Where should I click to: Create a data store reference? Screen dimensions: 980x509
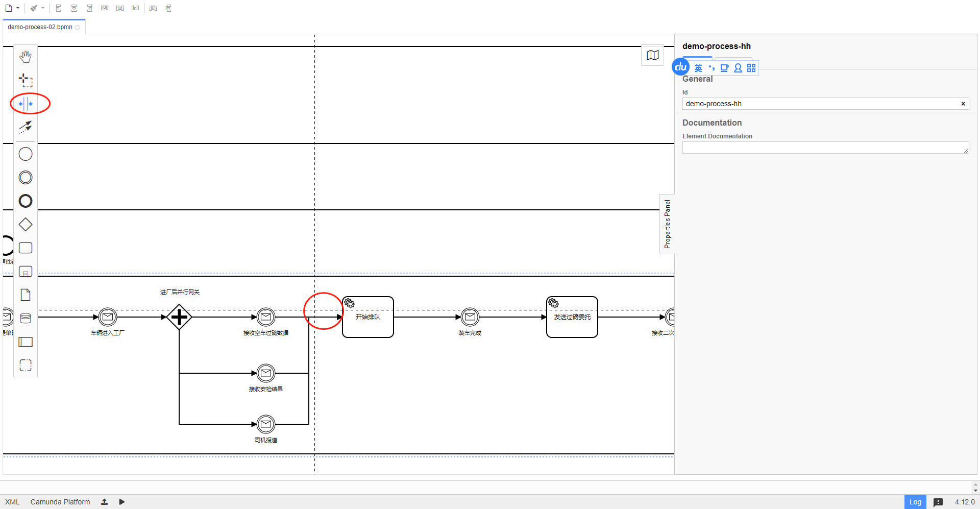(26, 318)
